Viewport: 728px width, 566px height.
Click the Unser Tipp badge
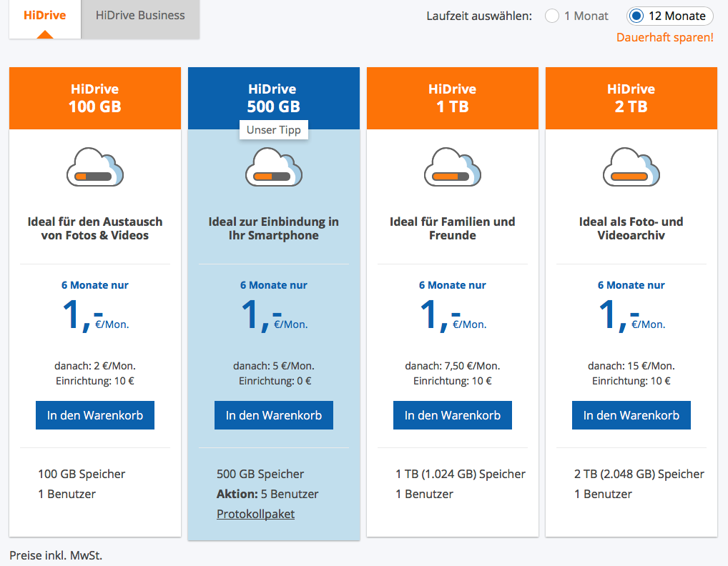click(x=274, y=130)
